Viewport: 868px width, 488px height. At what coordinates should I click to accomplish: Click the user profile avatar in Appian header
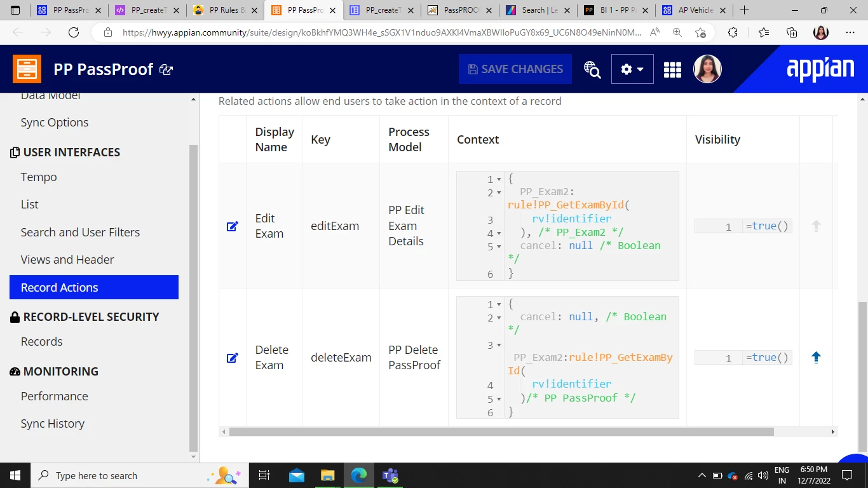point(707,69)
